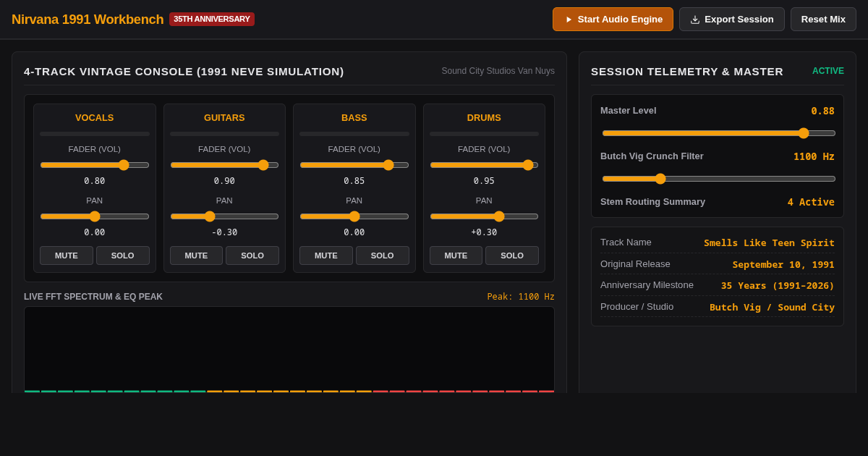
Task: Click the Drums fader value 0.95
Action: coord(484,181)
